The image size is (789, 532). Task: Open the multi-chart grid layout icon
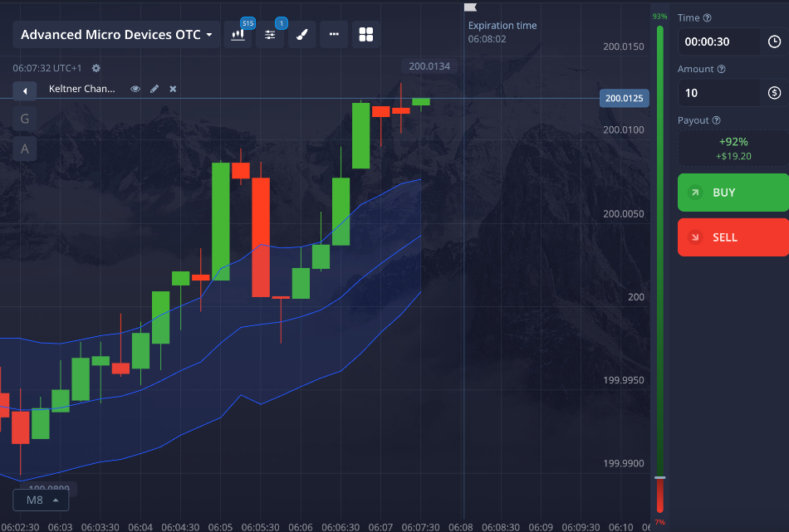[x=365, y=35]
